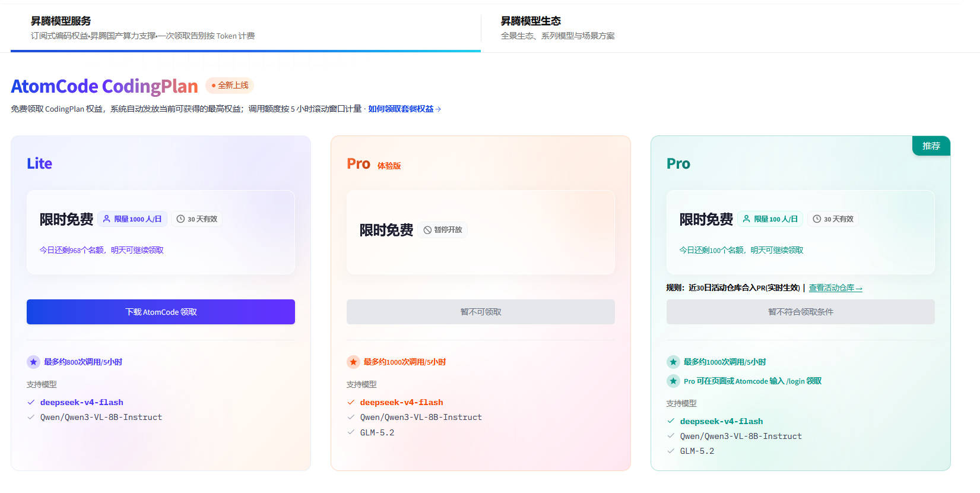Click Qwen/Qwen3-VL-8B-Instruct model name in recommended Pro card

741,436
